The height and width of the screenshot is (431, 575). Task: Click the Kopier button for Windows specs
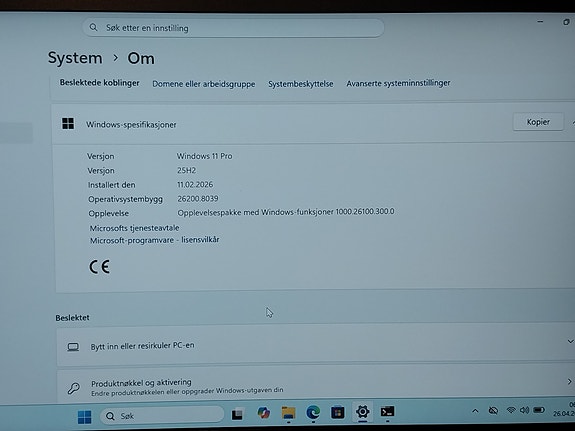click(x=538, y=122)
